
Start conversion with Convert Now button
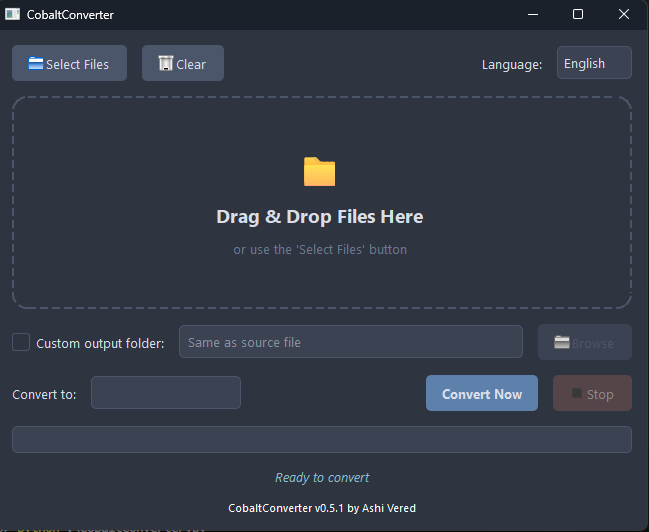(482, 394)
